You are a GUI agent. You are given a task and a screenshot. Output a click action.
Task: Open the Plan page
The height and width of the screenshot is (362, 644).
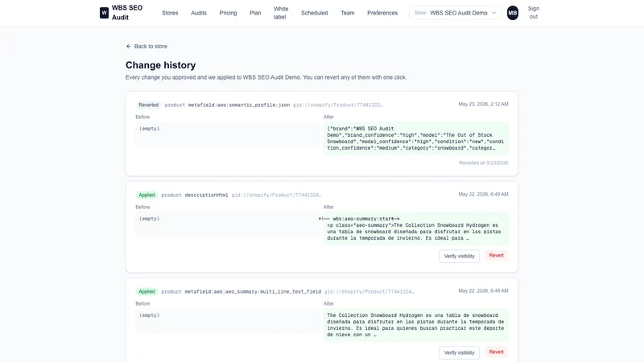tap(255, 13)
